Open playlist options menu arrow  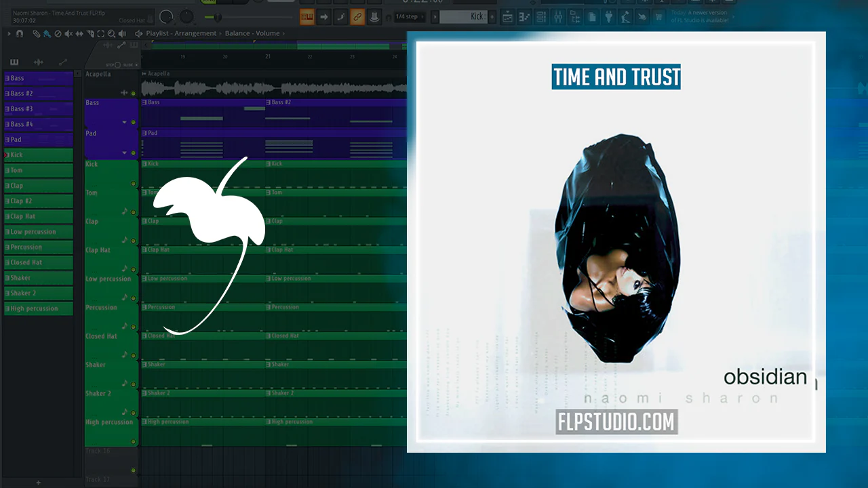[9, 33]
